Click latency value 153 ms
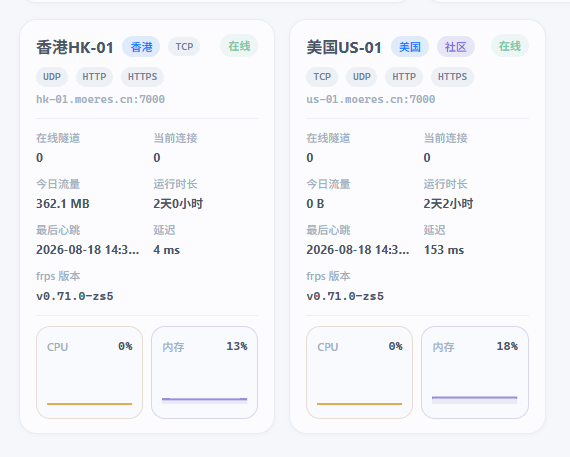The width and height of the screenshot is (570, 457). click(444, 250)
